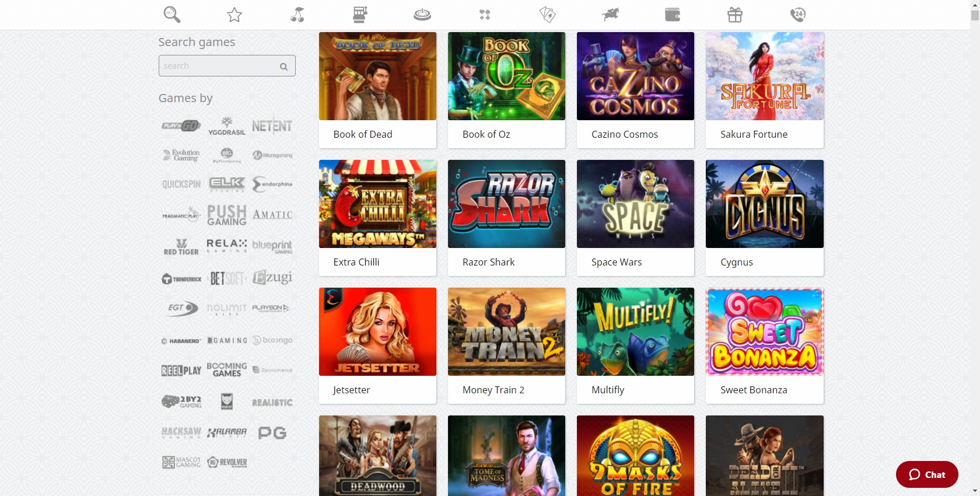Image resolution: width=980 pixels, height=496 pixels.
Task: Filter games by NetEnt logo
Action: tap(272, 126)
